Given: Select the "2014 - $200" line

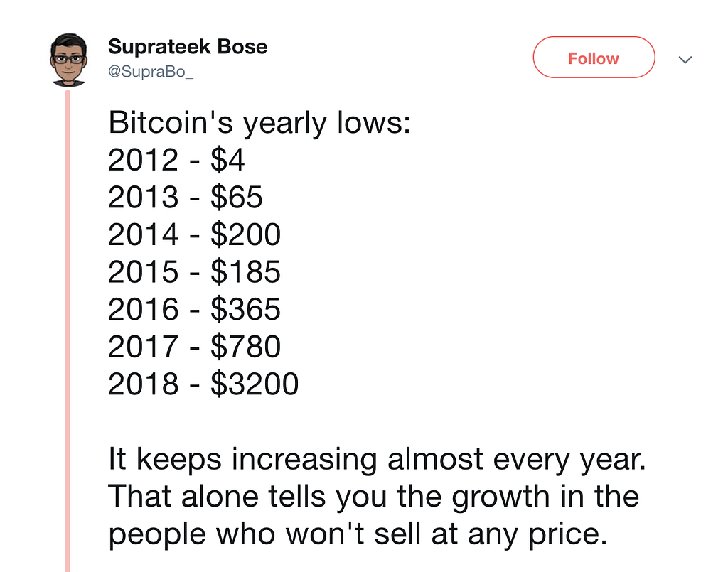Looking at the screenshot, I should [194, 234].
